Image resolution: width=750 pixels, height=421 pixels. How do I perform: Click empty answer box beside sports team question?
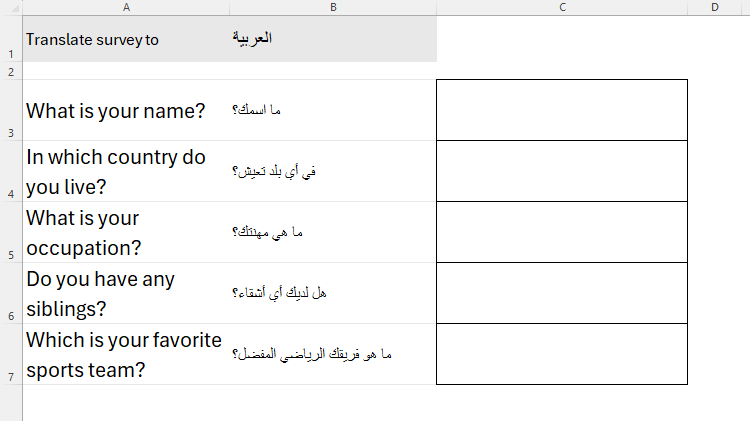click(x=562, y=354)
